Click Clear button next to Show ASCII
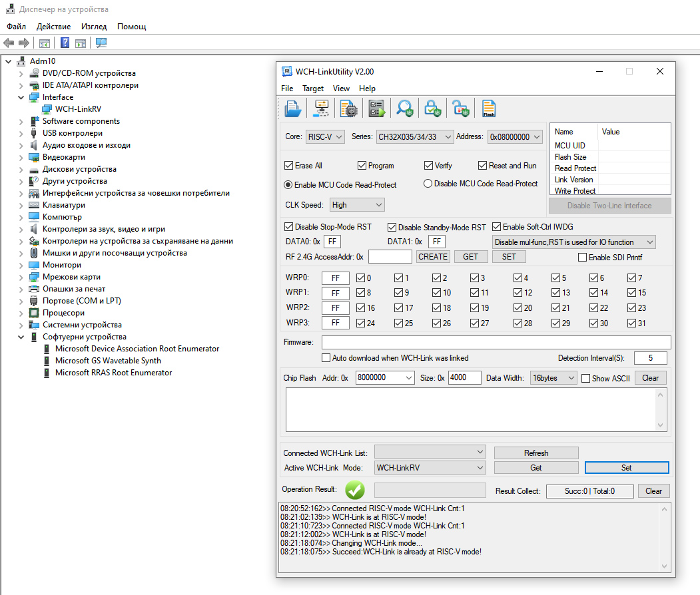Viewport: 700px width, 595px height. coord(651,378)
